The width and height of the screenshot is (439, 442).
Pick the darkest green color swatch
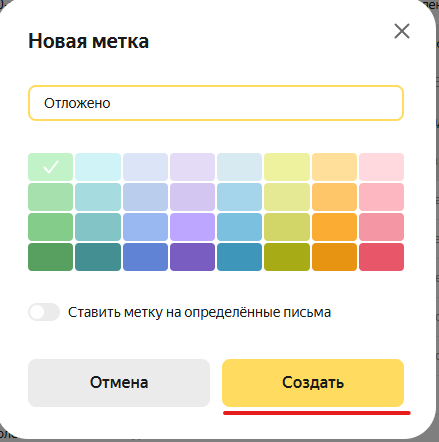point(50,257)
